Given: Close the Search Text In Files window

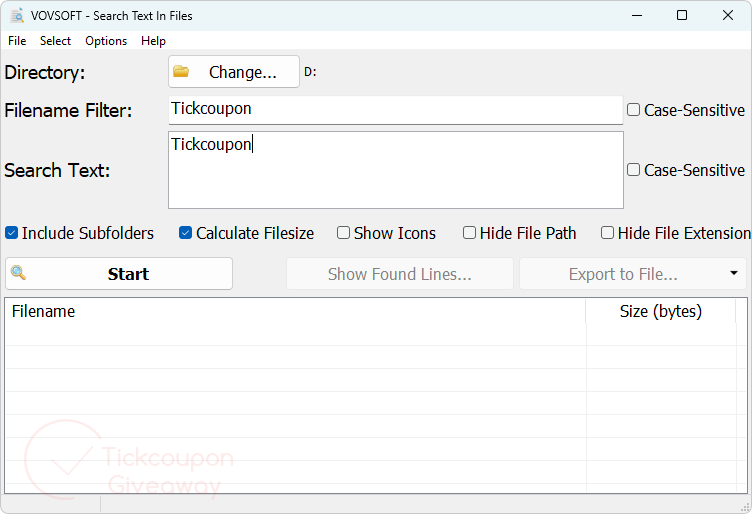Looking at the screenshot, I should tap(728, 15).
